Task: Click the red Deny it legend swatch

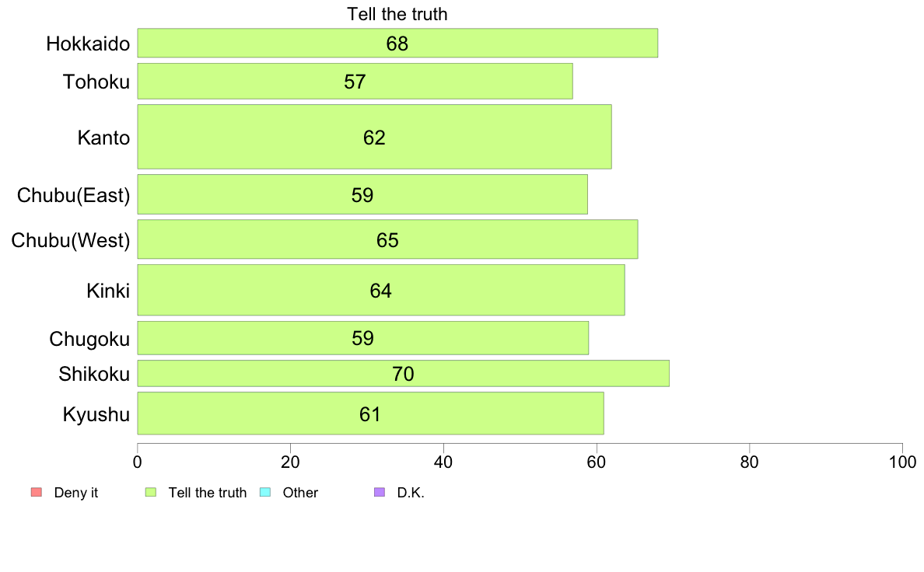Action: click(37, 492)
